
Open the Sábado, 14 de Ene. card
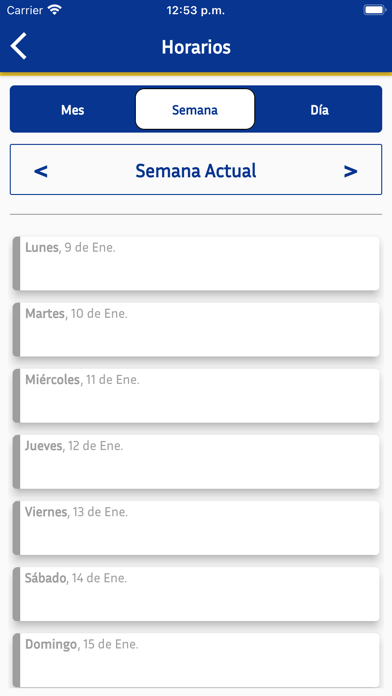coord(196,594)
